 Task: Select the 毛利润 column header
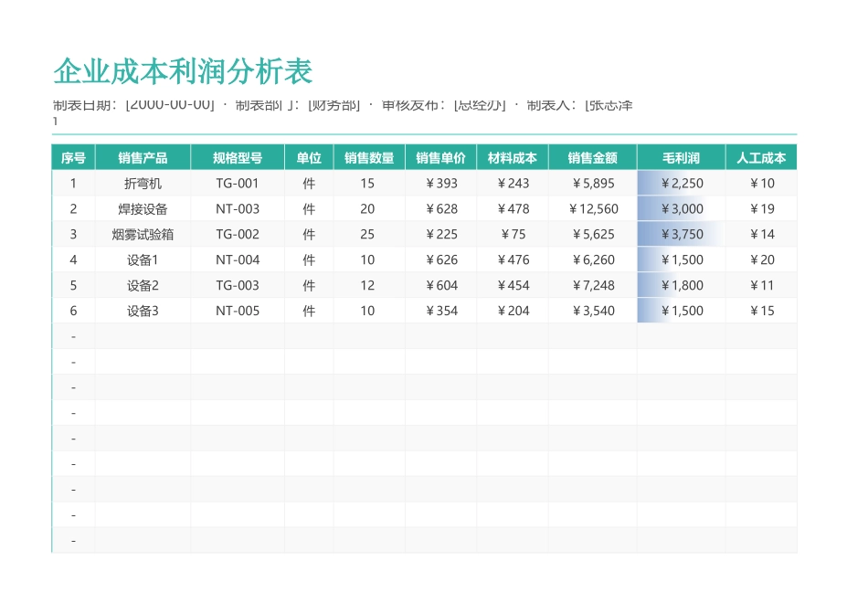[x=681, y=157]
